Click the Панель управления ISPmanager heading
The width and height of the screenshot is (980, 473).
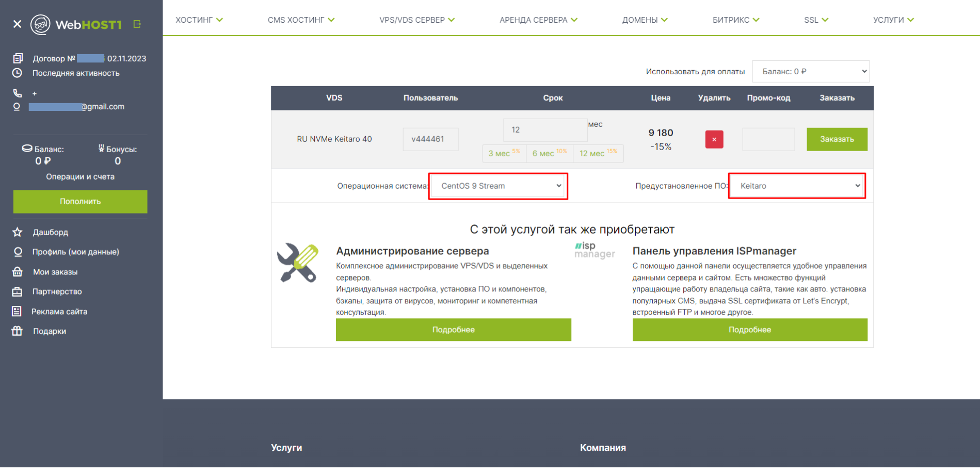tap(714, 251)
